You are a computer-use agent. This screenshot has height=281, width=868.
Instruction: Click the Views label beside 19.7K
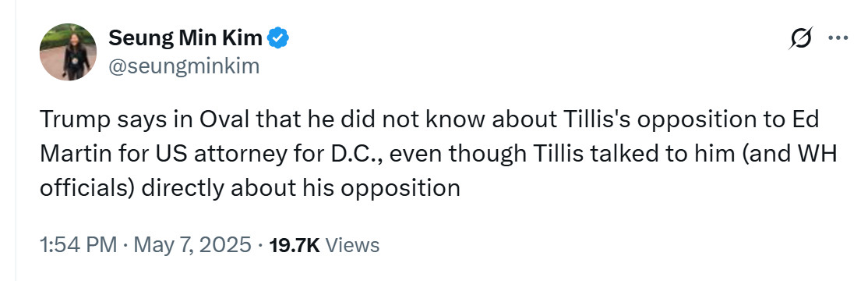coord(352,245)
